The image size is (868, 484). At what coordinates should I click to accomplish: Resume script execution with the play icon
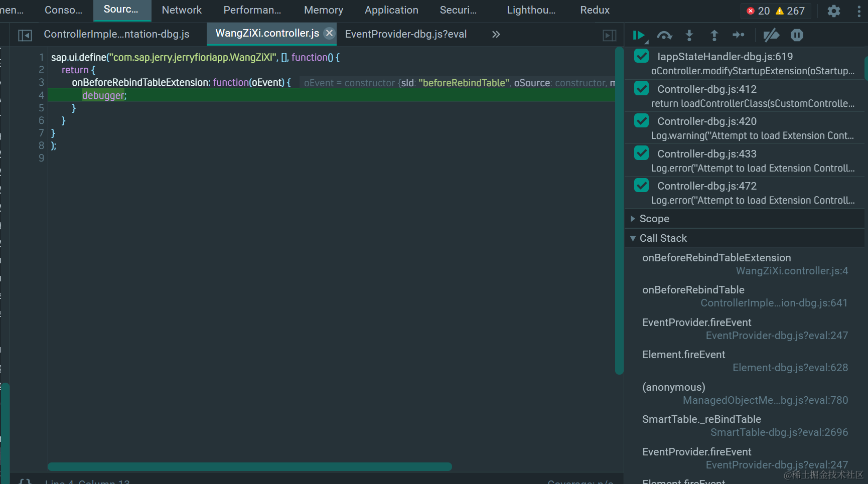tap(639, 35)
